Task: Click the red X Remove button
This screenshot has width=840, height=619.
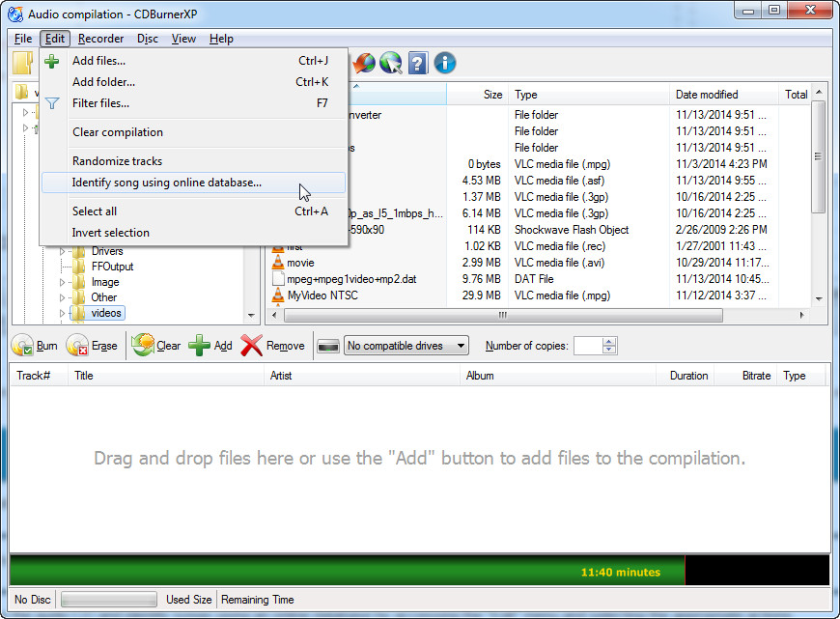Action: (272, 346)
